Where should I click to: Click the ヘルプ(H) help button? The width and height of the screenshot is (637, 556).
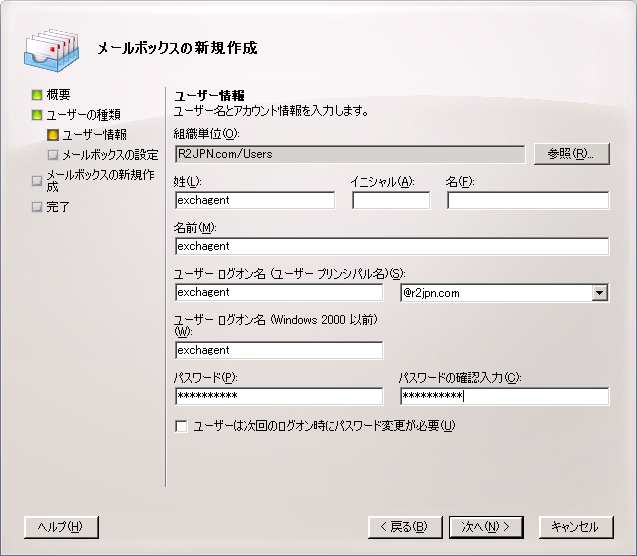(61, 527)
